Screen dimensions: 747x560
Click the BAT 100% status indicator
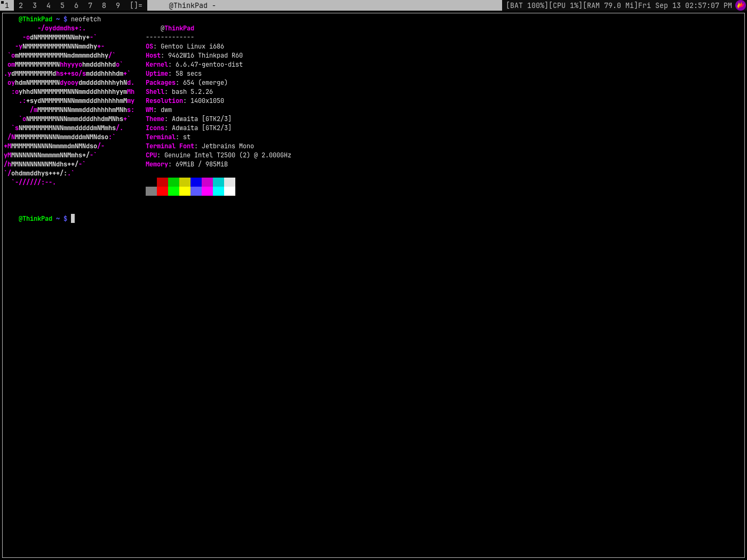(x=527, y=5)
